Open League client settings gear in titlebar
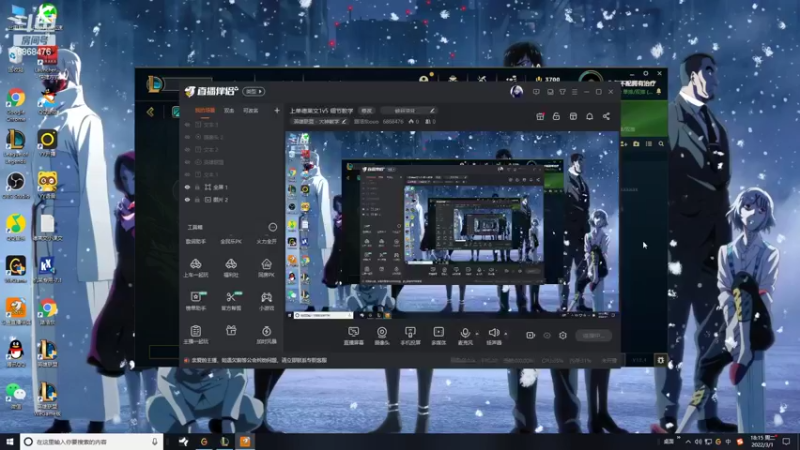This screenshot has height=450, width=800. (x=645, y=74)
